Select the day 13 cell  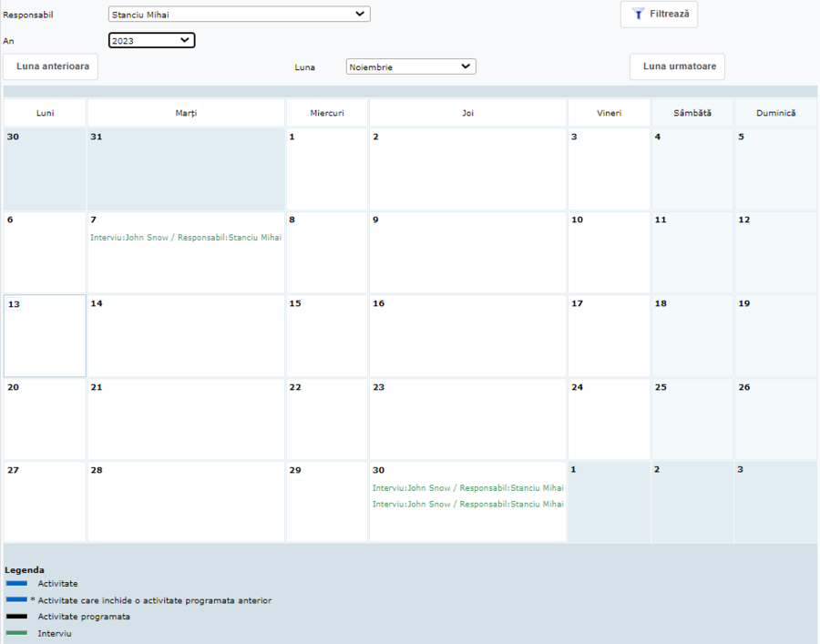pyautogui.click(x=45, y=336)
